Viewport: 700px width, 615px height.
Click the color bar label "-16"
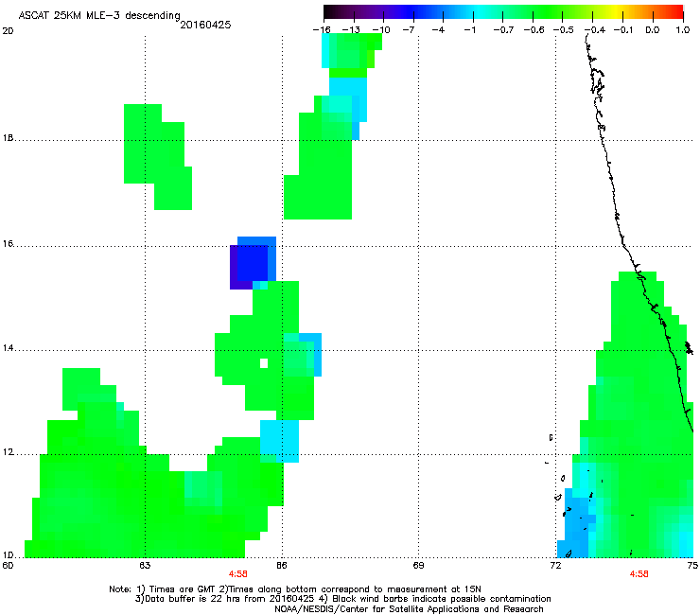click(322, 30)
